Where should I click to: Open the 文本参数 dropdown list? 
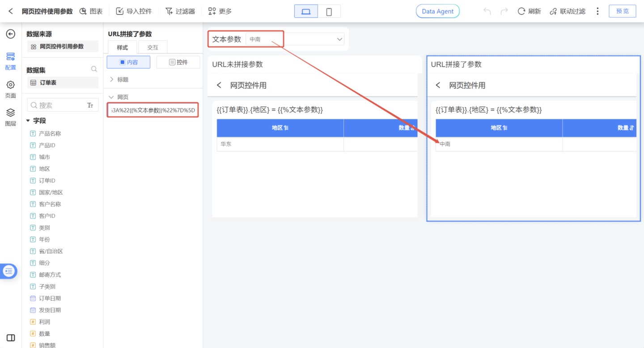(339, 39)
